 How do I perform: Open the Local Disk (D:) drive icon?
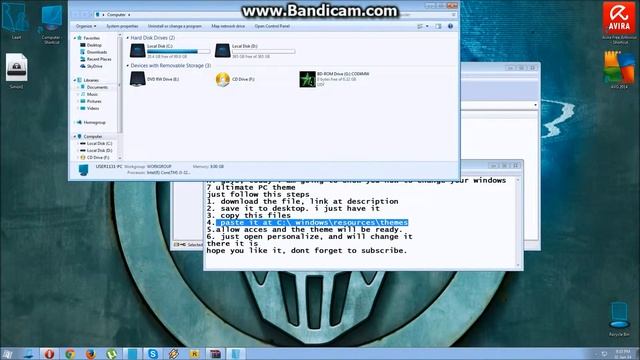[x=222, y=51]
